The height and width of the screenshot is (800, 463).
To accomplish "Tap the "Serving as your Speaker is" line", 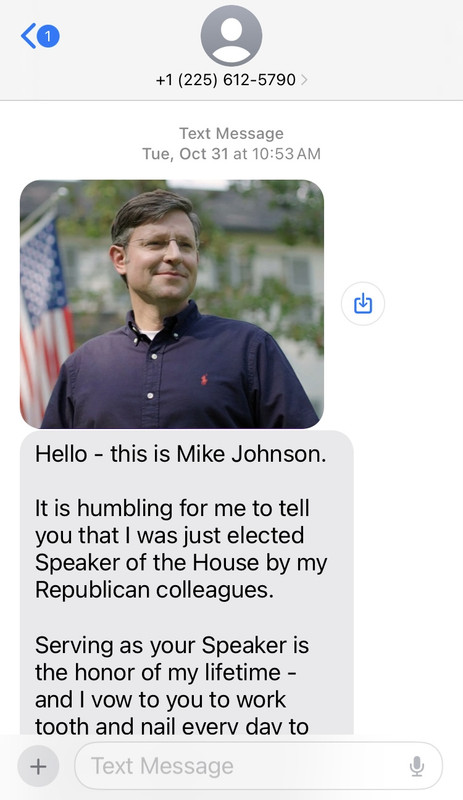I will click(x=172, y=645).
